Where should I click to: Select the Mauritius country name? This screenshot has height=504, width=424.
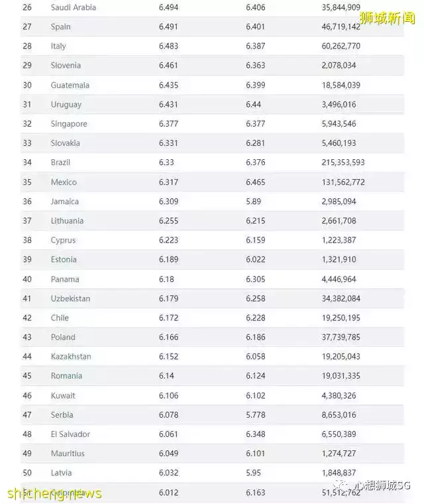68,454
